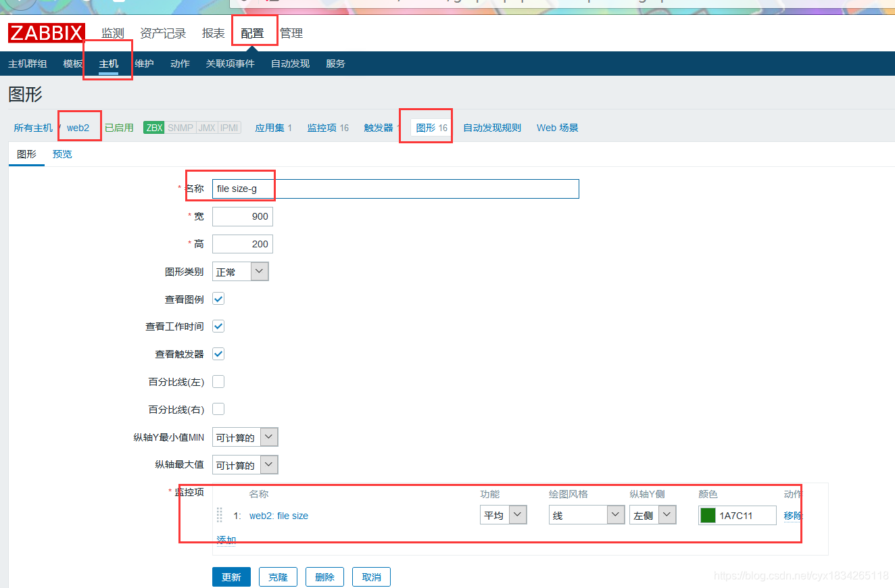The width and height of the screenshot is (895, 588).
Task: Click 添加 to add an item
Action: pos(226,540)
